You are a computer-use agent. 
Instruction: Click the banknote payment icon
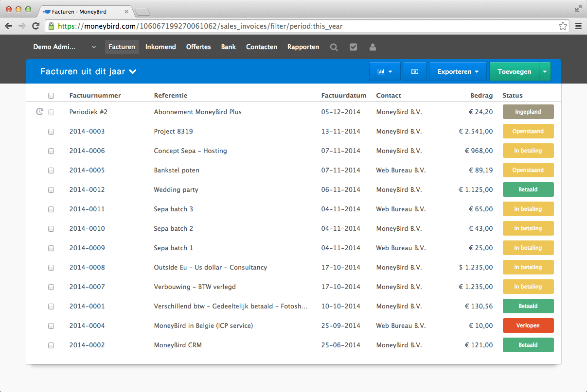coord(414,71)
